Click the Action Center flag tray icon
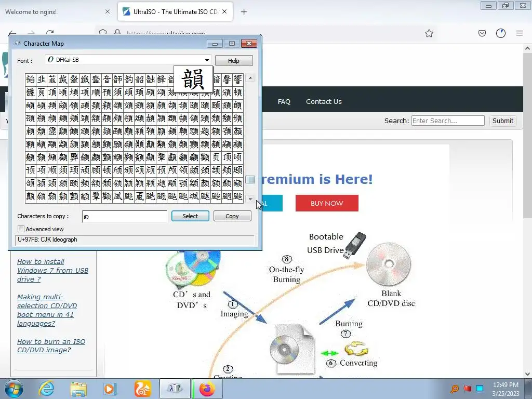The image size is (532, 399). pyautogui.click(x=468, y=389)
